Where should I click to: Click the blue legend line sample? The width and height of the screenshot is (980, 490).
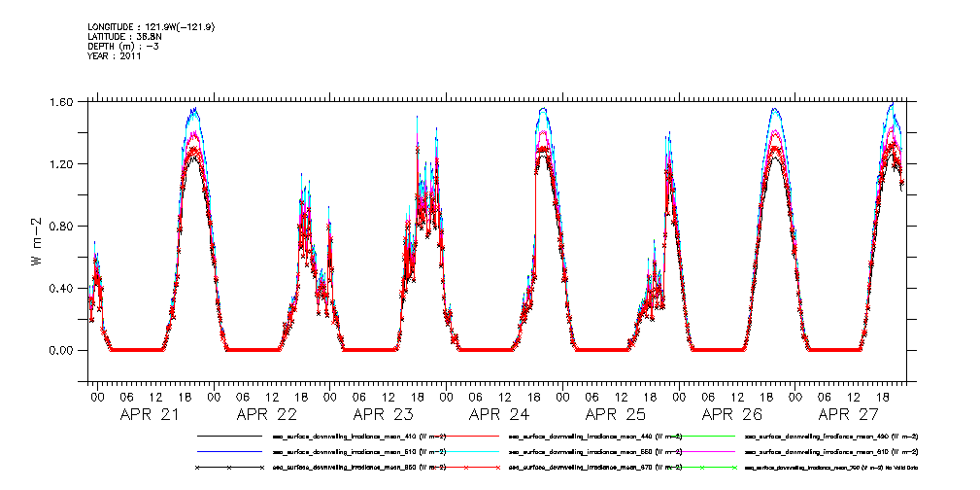[x=229, y=451]
